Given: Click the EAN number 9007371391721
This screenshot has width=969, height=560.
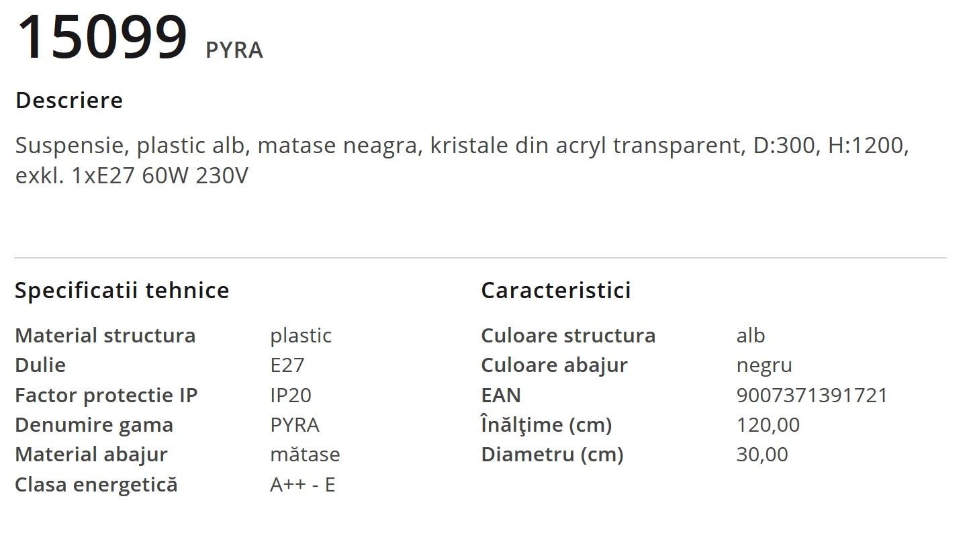Looking at the screenshot, I should (813, 395).
